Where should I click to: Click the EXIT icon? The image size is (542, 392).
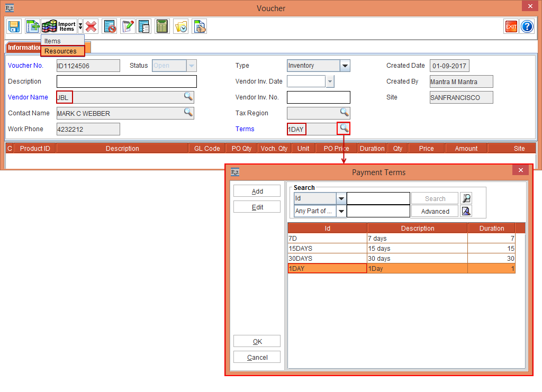[511, 26]
